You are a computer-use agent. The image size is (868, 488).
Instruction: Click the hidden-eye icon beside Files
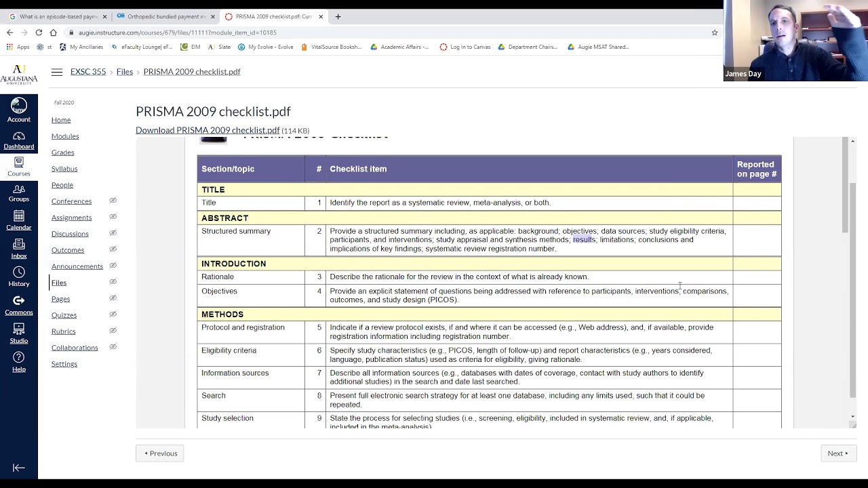(x=113, y=283)
